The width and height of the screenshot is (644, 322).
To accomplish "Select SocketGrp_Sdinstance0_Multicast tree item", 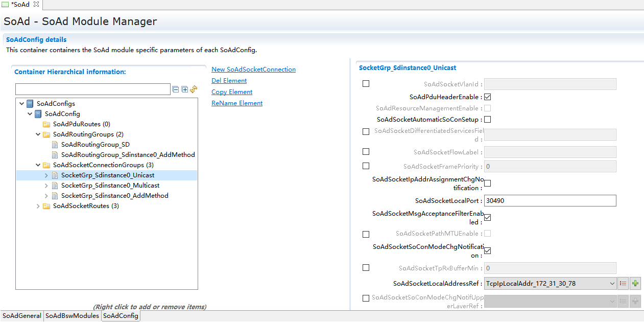I will coord(110,186).
